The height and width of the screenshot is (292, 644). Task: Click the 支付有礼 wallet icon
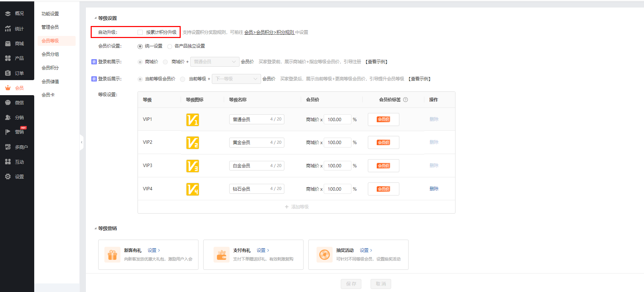point(221,255)
